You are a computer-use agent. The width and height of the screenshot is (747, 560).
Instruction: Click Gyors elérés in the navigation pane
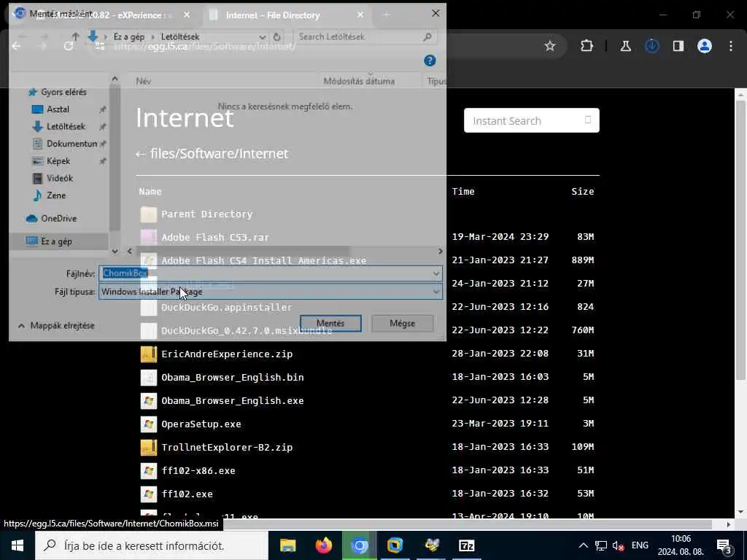coord(63,92)
